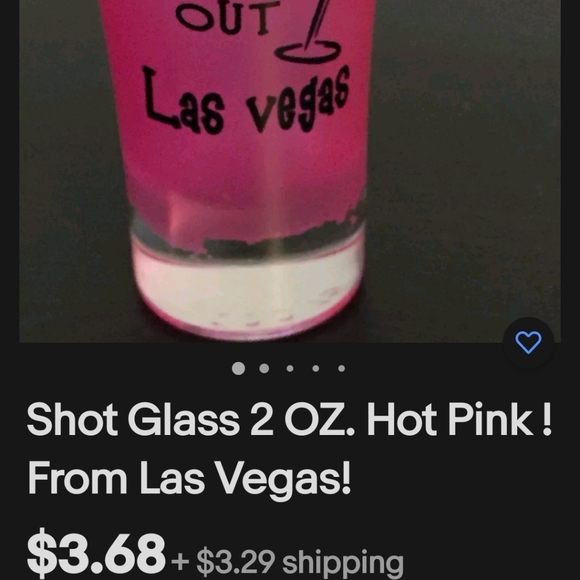Open the fifth and last image dot
Image resolution: width=580 pixels, height=580 pixels.
click(x=341, y=368)
